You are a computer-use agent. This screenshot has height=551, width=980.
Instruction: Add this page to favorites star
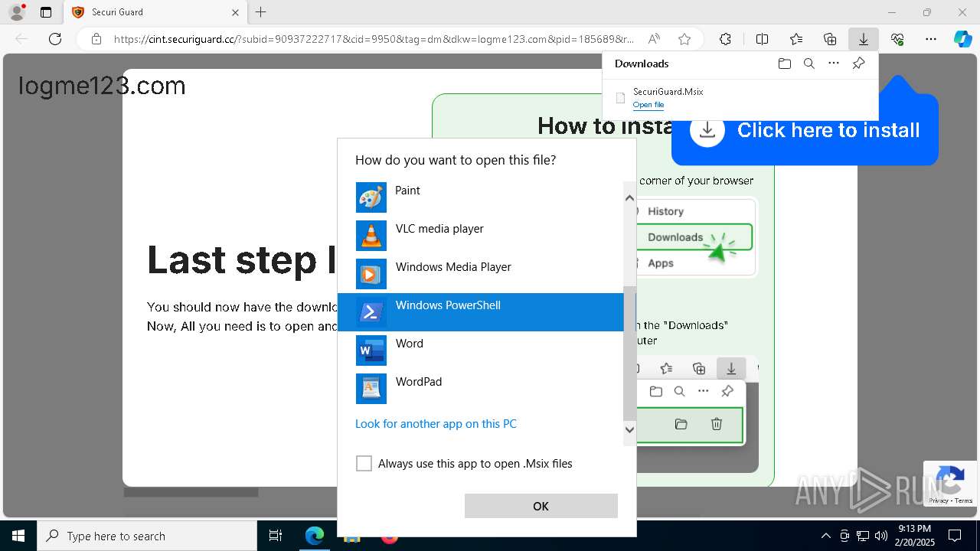(x=684, y=39)
